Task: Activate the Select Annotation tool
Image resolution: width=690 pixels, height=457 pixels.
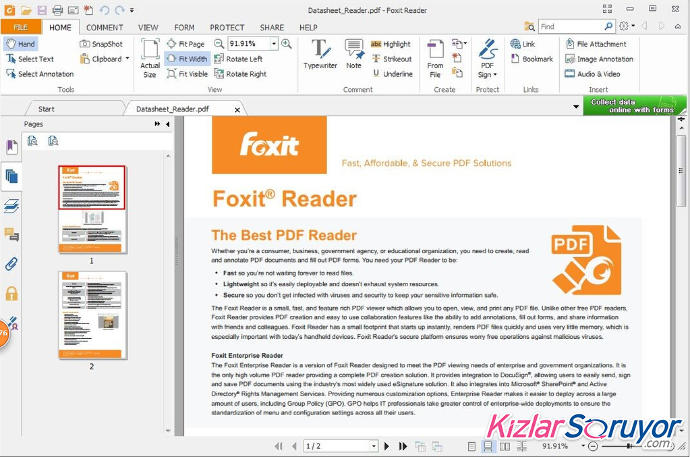Action: click(40, 74)
